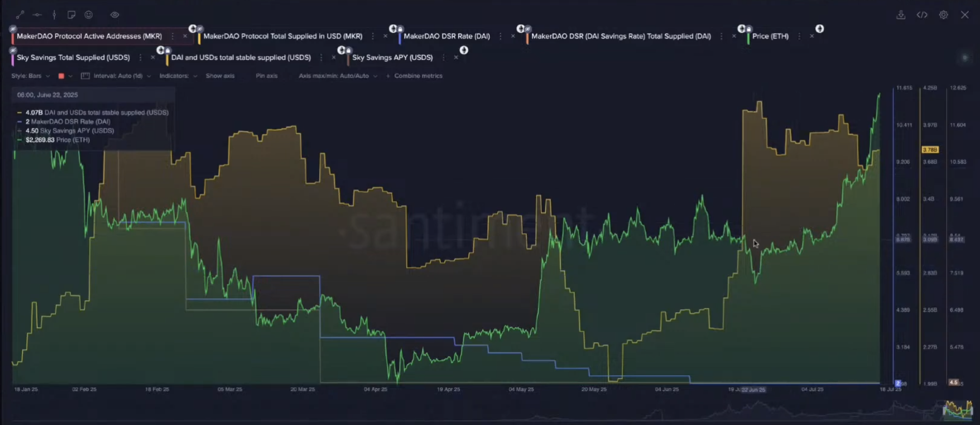Add a sticky note to chart
Image resolution: width=980 pixels, height=425 pixels.
tap(71, 15)
